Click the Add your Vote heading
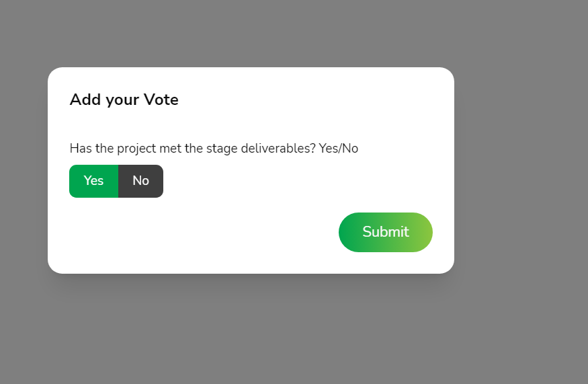The height and width of the screenshot is (384, 588). click(124, 100)
